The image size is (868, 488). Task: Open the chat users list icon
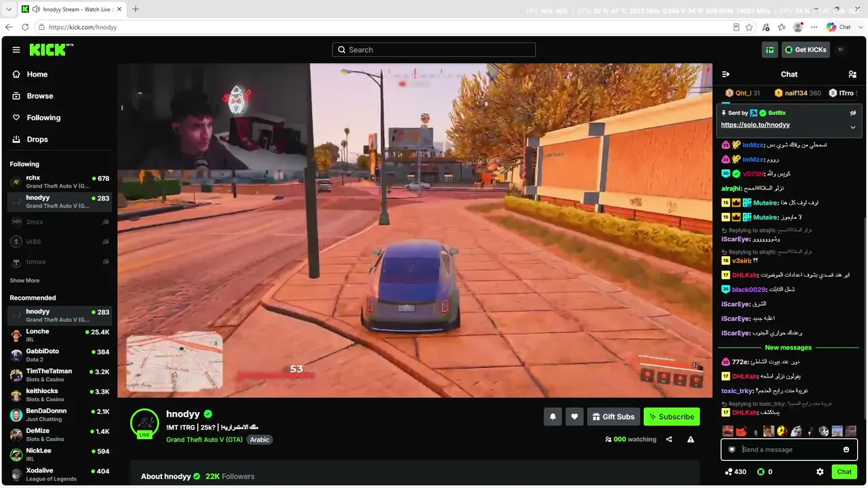click(x=852, y=75)
